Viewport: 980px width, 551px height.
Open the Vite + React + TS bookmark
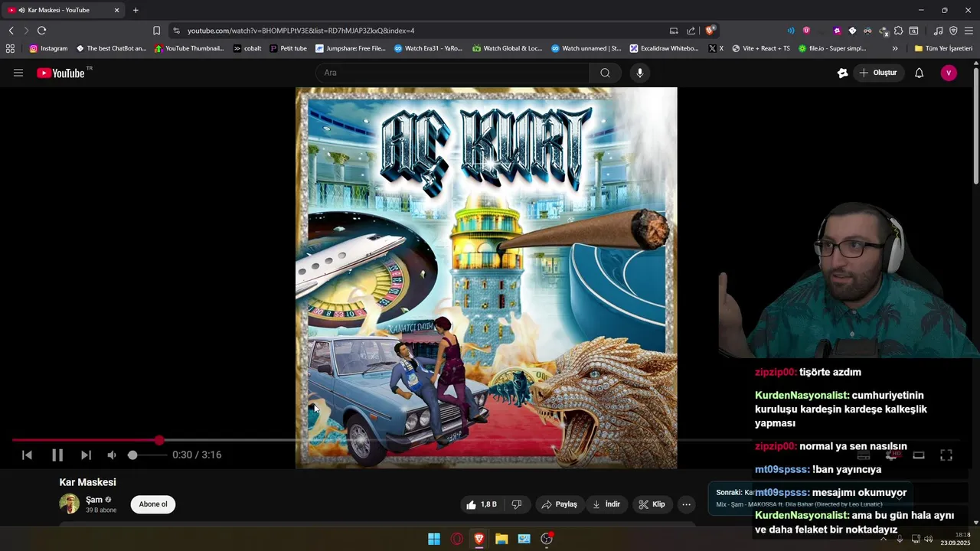click(761, 48)
